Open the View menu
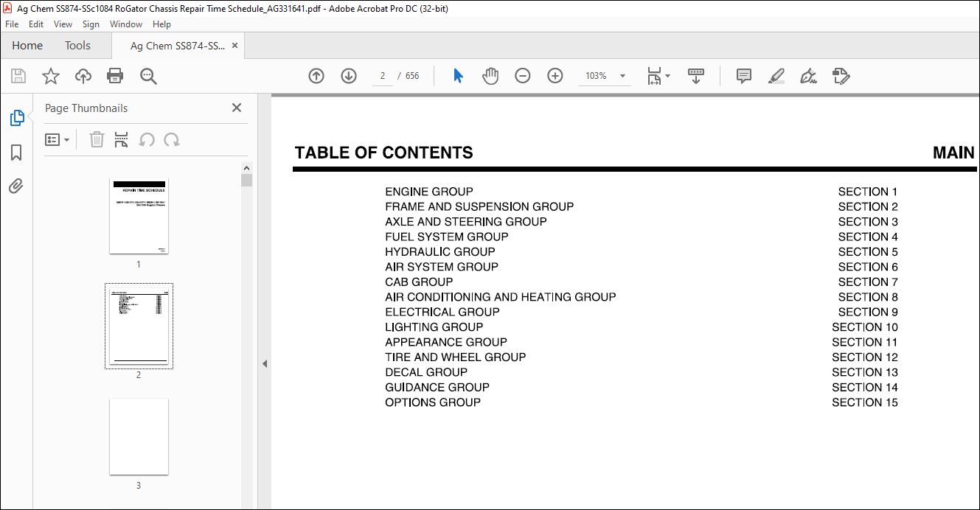 (63, 24)
